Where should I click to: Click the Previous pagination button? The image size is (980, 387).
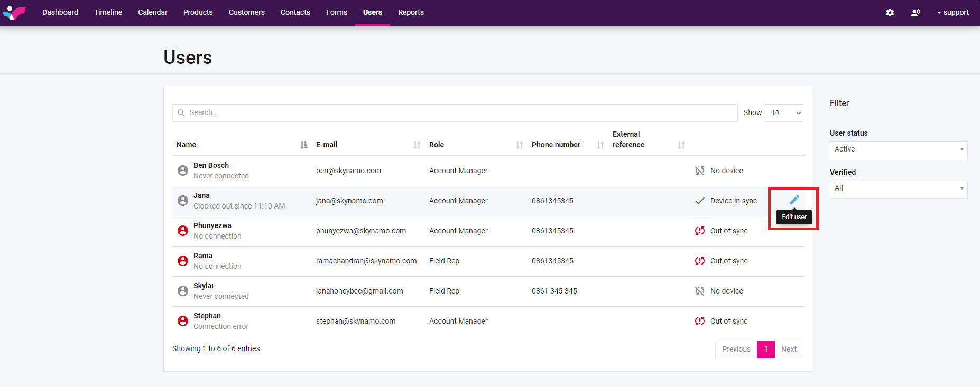tap(736, 350)
